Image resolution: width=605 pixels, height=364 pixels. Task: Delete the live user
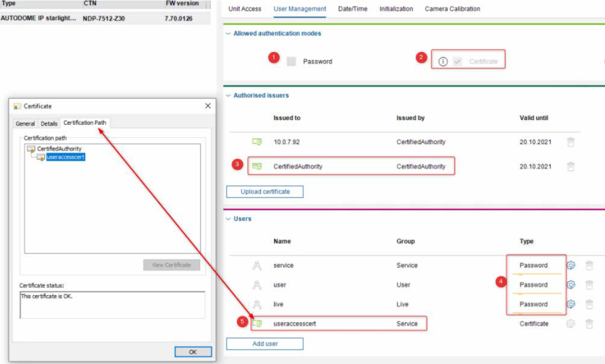coord(589,304)
